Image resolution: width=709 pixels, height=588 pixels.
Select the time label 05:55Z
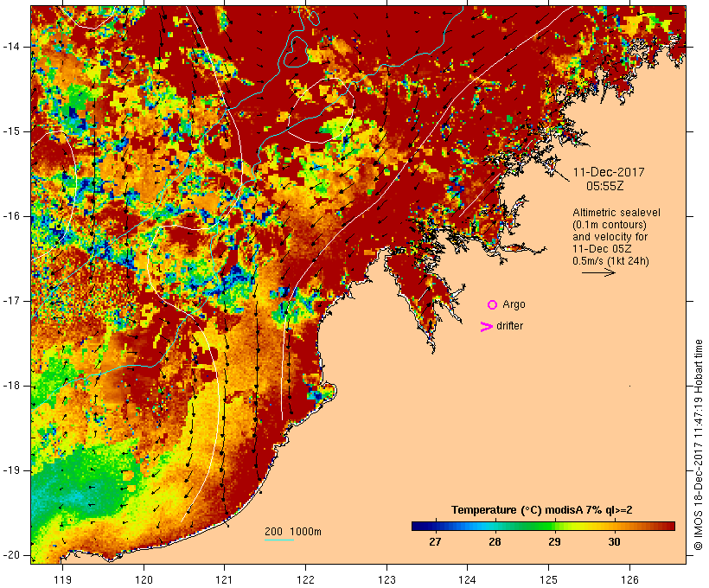605,186
